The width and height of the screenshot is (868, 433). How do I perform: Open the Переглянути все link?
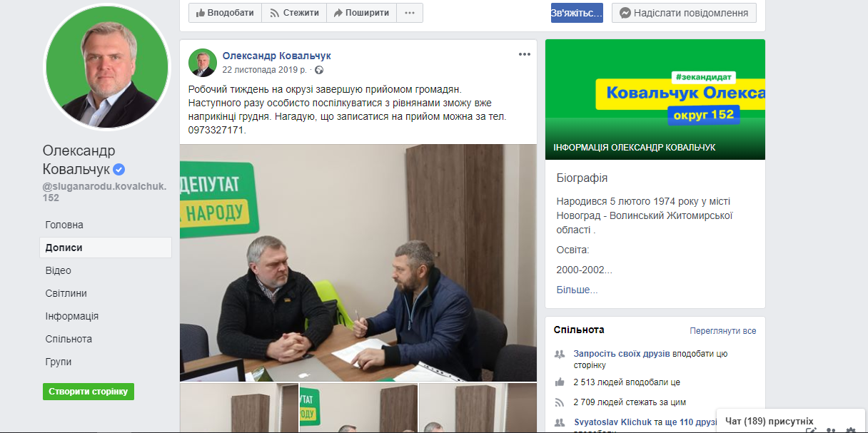722,331
